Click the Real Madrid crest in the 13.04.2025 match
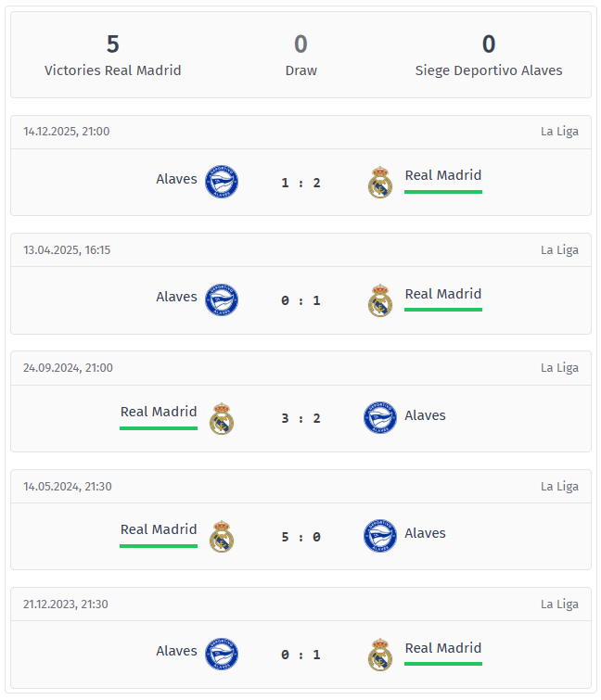The height and width of the screenshot is (700, 601). pyautogui.click(x=380, y=300)
